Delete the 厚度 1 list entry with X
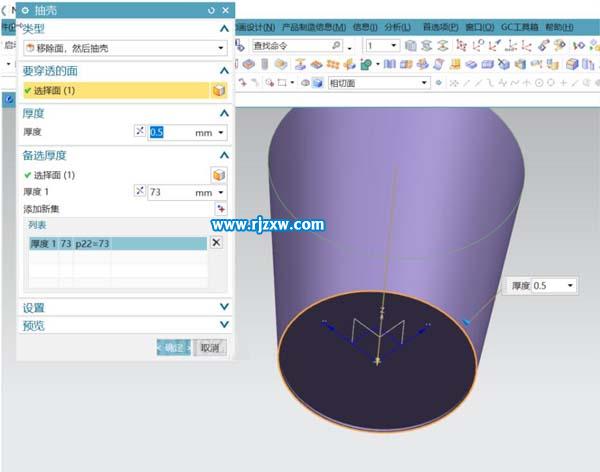 [216, 243]
